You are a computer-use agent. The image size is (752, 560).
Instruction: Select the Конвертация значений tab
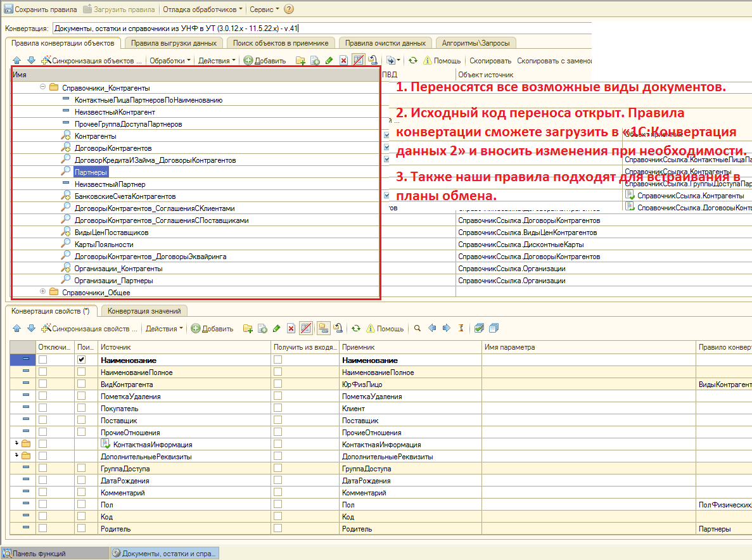coord(144,311)
